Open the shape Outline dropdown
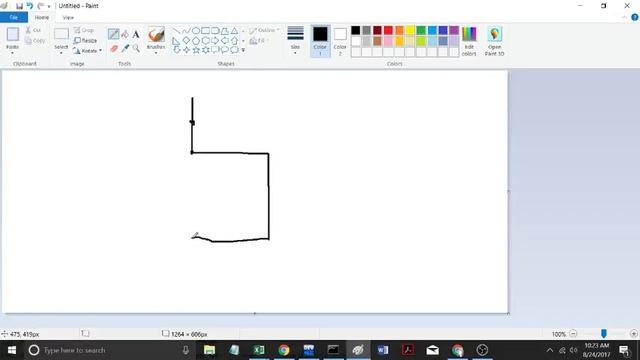 coord(264,30)
